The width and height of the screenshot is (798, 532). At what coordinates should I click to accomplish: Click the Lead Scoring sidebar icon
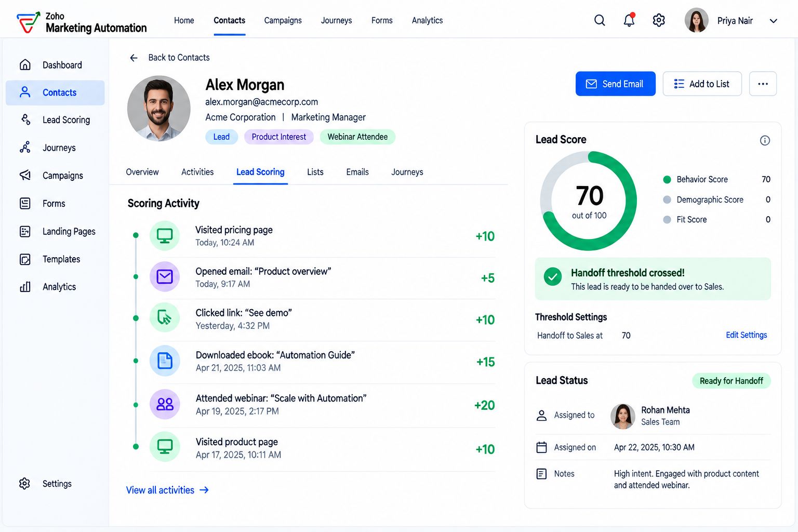click(25, 120)
